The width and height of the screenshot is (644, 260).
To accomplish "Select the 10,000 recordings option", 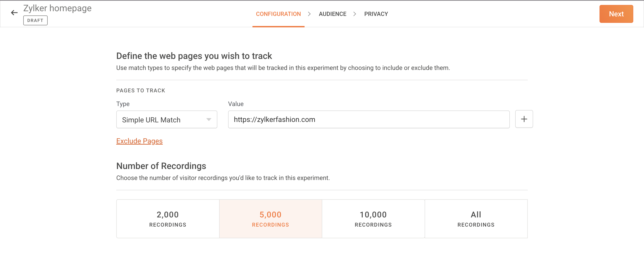I will (373, 218).
